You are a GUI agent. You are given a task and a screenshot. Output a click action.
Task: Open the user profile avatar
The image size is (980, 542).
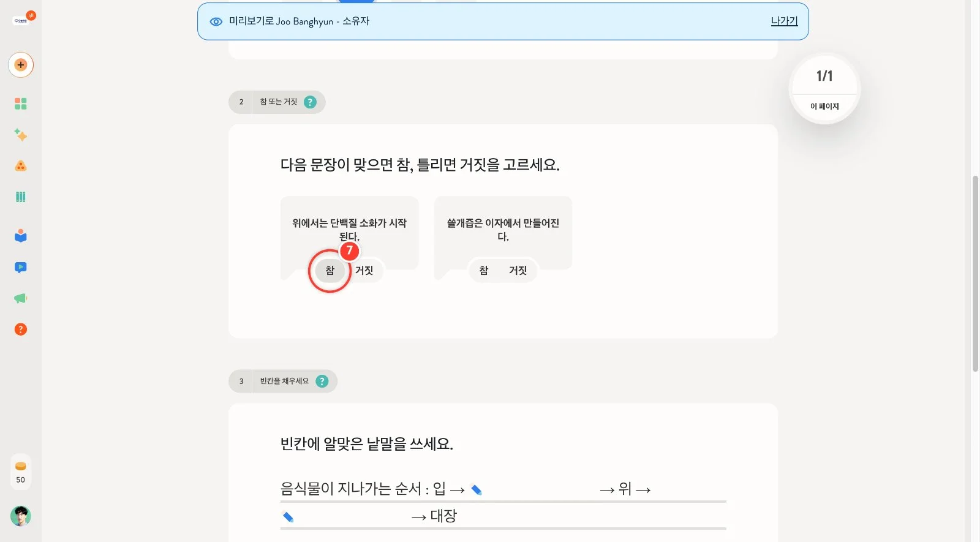coord(21,516)
